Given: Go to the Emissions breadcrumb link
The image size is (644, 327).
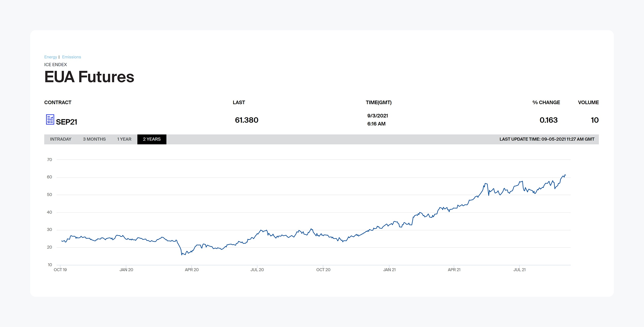Looking at the screenshot, I should [x=71, y=57].
